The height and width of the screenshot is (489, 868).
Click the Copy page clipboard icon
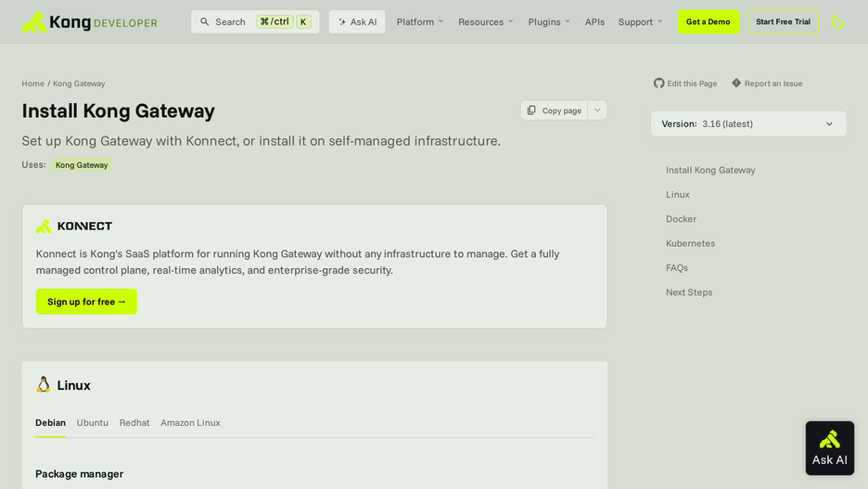coord(531,110)
